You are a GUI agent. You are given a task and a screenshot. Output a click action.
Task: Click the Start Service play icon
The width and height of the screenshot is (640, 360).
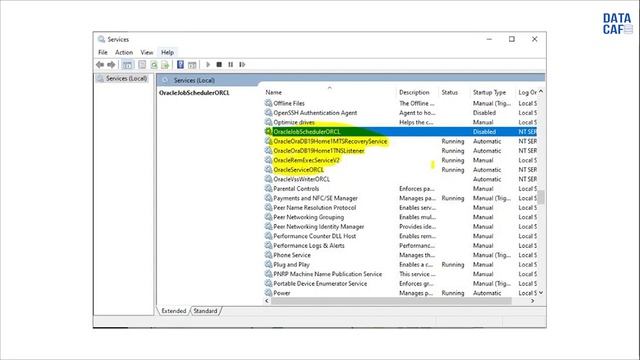(208, 64)
